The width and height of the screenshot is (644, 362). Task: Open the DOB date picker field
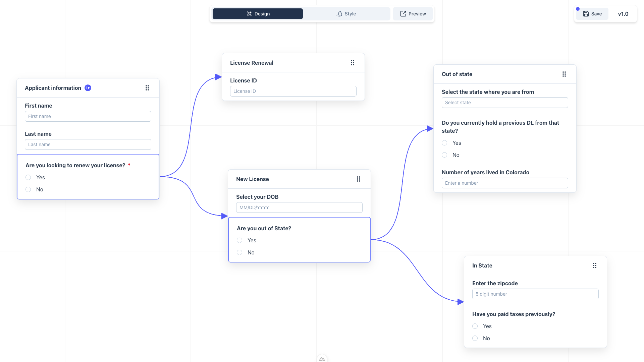click(299, 207)
